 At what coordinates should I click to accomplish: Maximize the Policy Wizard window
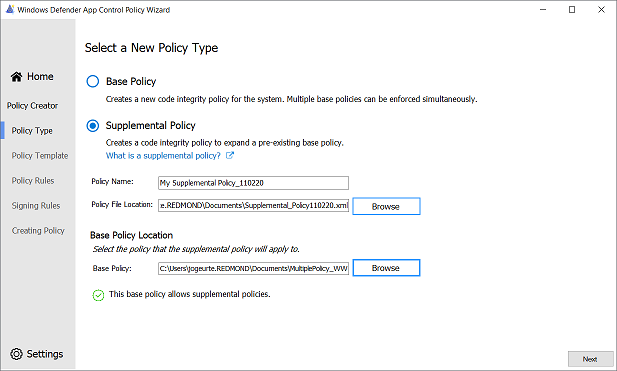tap(572, 9)
